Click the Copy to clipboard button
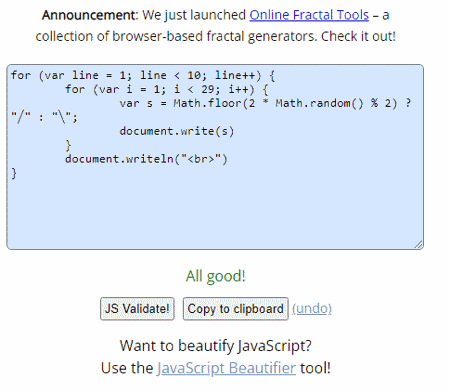 pos(235,309)
